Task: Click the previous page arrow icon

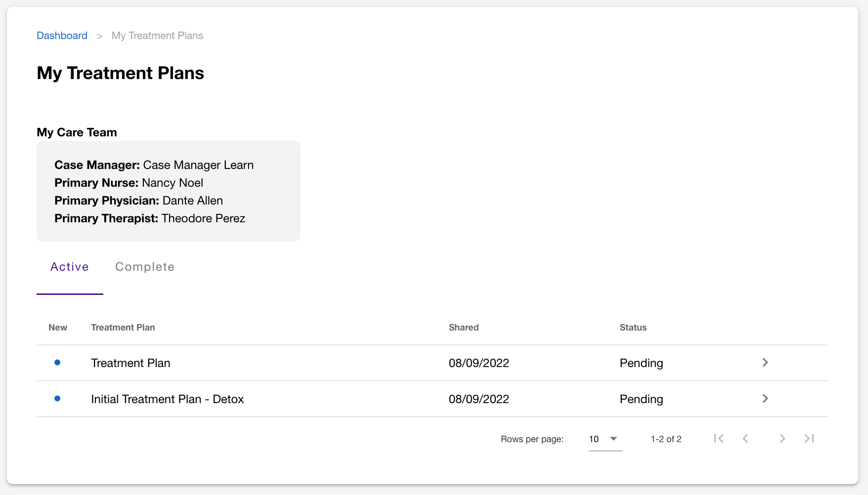Action: 745,439
